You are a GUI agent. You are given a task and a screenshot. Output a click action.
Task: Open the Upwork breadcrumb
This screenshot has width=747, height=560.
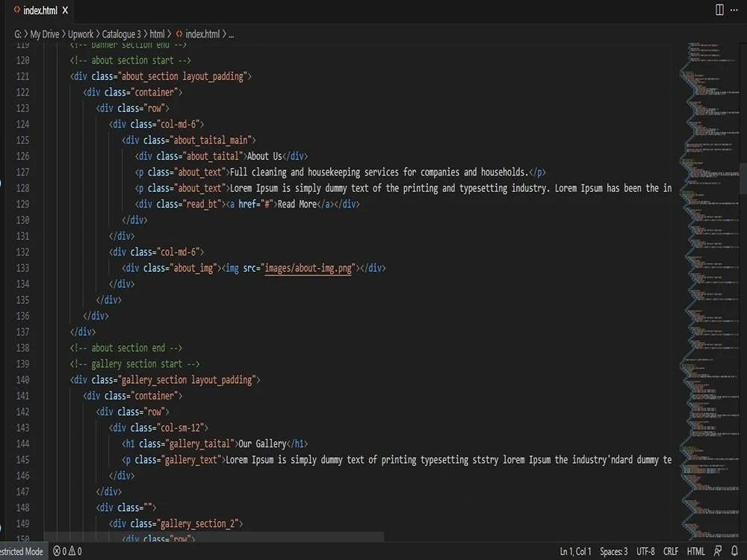click(x=81, y=34)
